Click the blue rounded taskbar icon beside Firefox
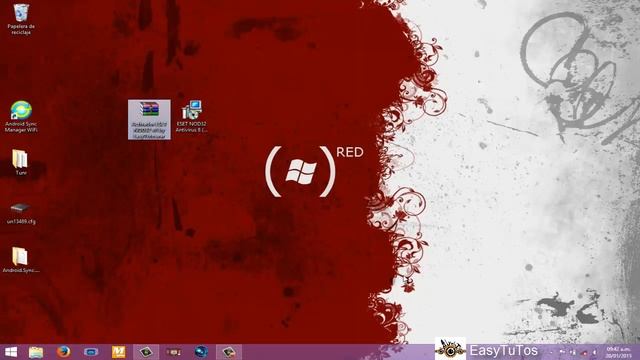 (x=91, y=352)
